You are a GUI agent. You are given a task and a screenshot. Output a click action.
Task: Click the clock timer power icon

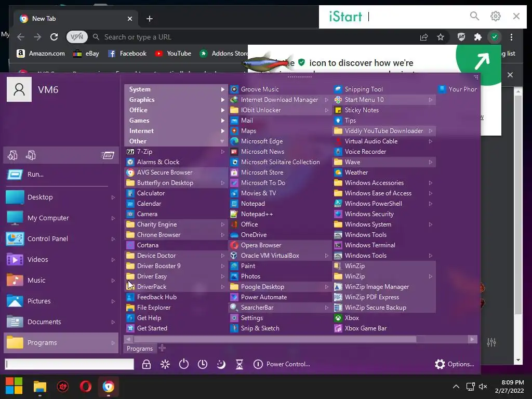[203, 364]
